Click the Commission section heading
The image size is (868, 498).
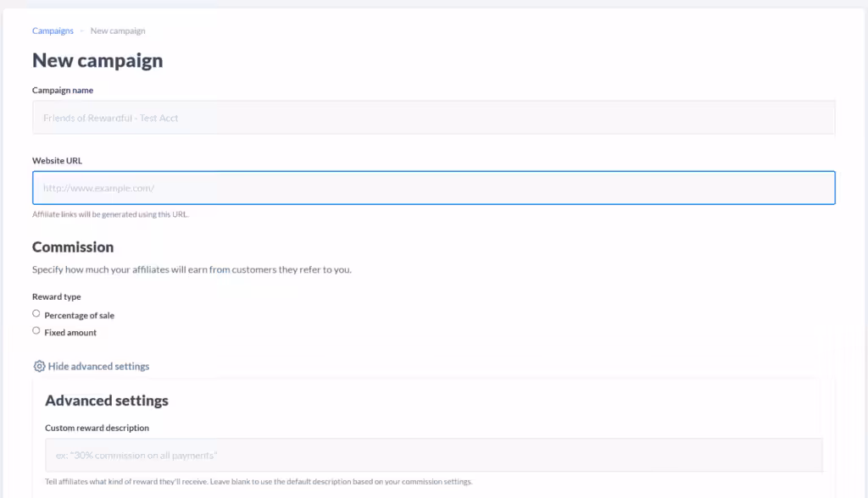click(x=73, y=247)
